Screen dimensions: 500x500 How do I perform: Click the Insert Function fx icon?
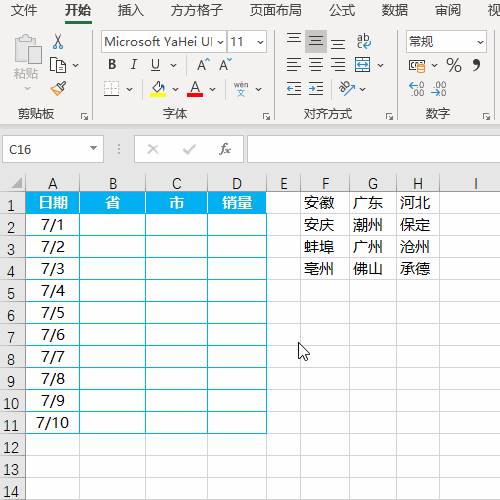tap(225, 149)
